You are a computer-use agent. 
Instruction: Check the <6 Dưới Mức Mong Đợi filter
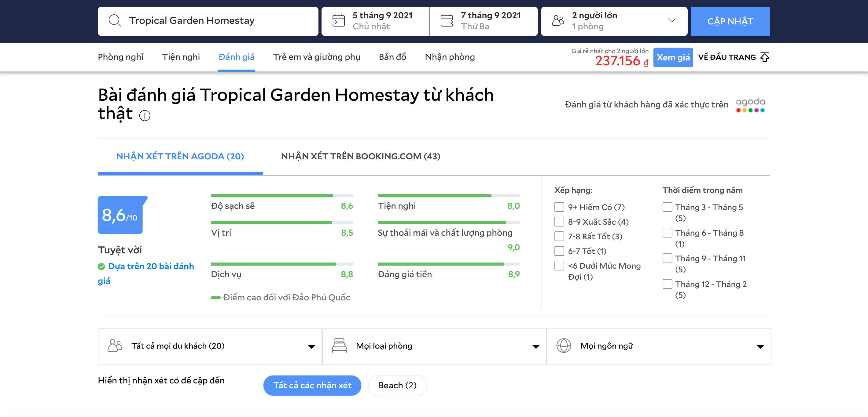pyautogui.click(x=559, y=266)
